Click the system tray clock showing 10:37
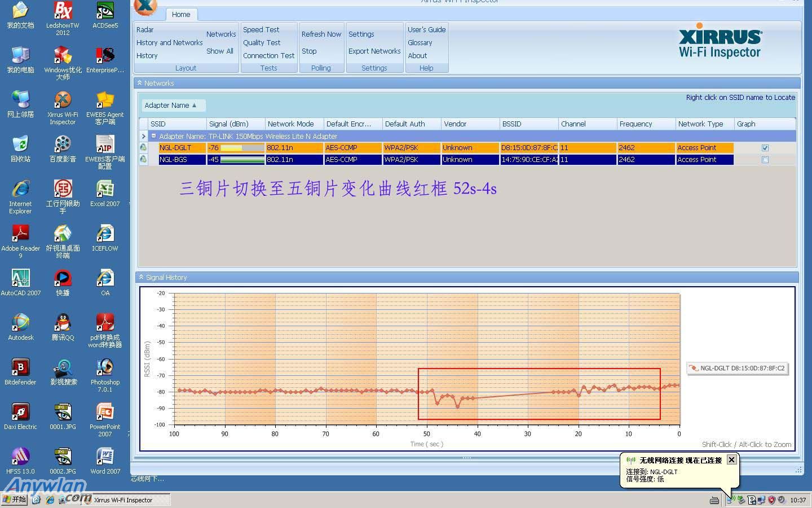 pyautogui.click(x=798, y=500)
